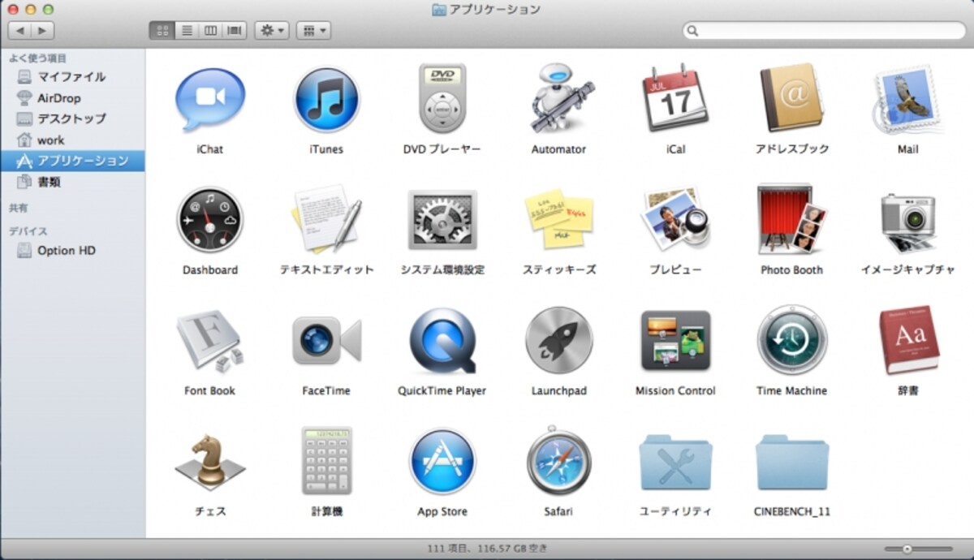The image size is (974, 560).
Task: Select the Mission Control icon
Action: click(x=675, y=341)
